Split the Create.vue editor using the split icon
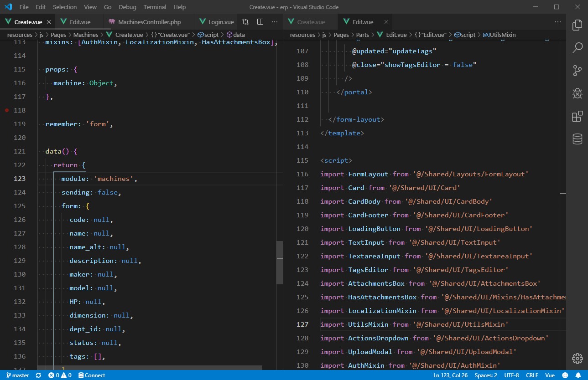The image size is (588, 380). point(260,21)
